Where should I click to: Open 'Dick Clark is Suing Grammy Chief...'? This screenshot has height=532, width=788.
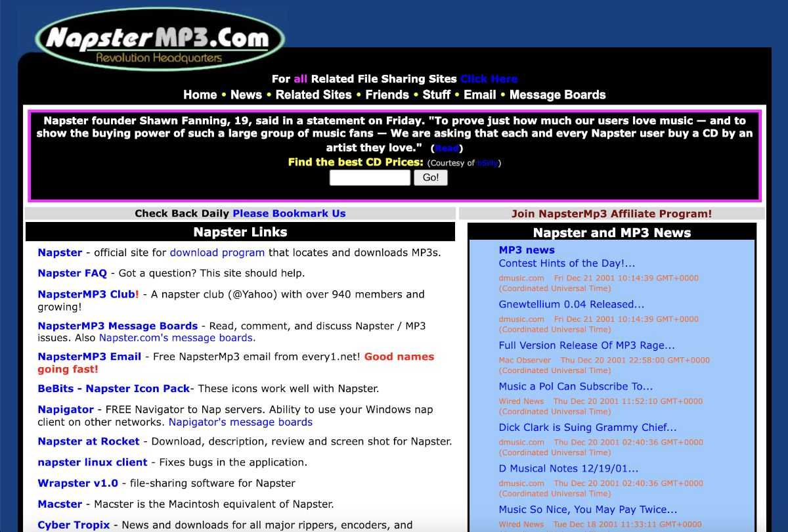(588, 428)
